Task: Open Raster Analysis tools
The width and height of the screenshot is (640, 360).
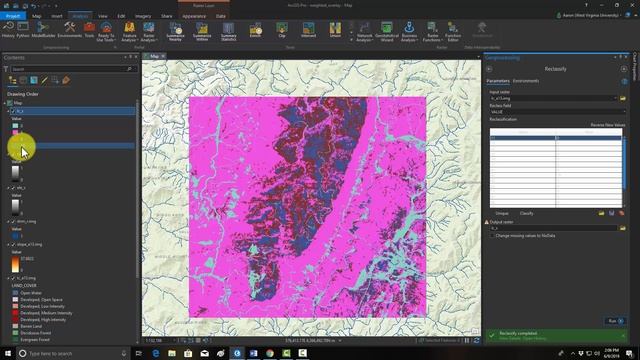Action: [x=149, y=32]
